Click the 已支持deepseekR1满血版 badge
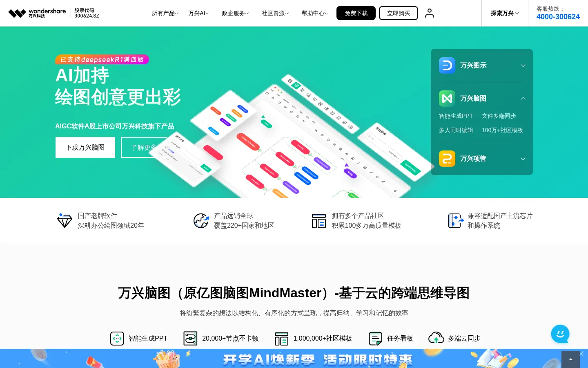Screen dimensions: 588x368 [102, 59]
